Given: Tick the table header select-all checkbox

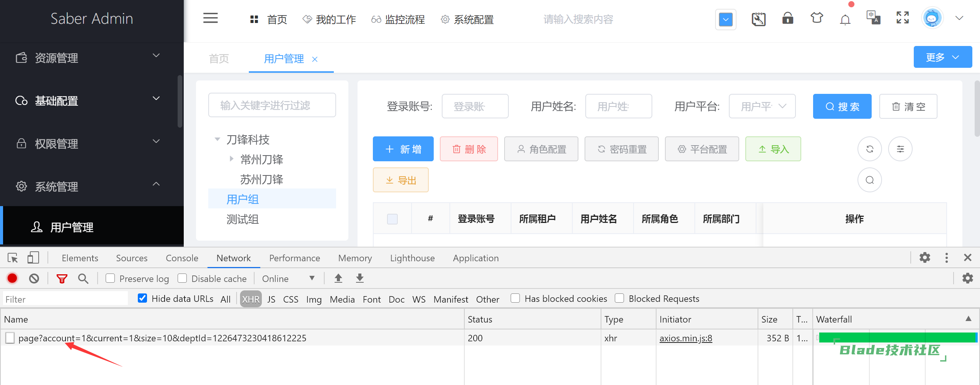Looking at the screenshot, I should click(x=392, y=219).
